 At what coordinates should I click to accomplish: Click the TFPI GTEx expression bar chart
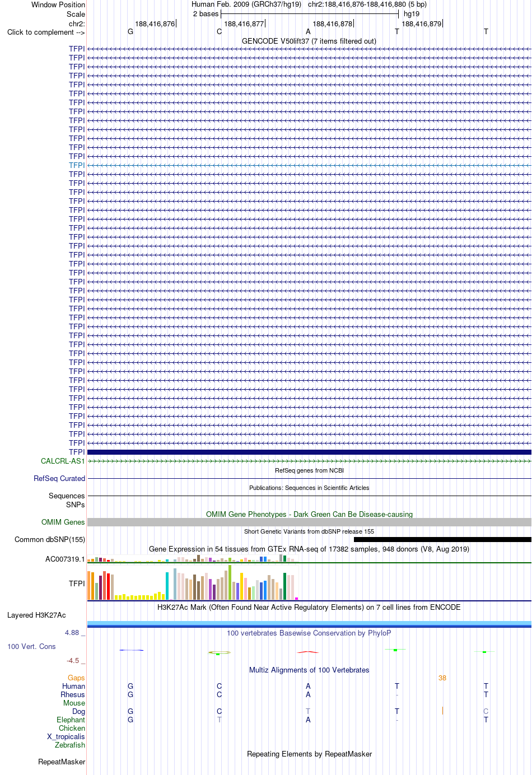pos(193,583)
